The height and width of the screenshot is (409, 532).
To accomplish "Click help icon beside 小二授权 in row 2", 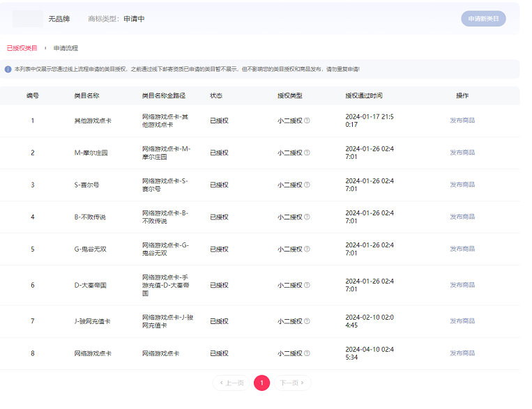I will (307, 153).
